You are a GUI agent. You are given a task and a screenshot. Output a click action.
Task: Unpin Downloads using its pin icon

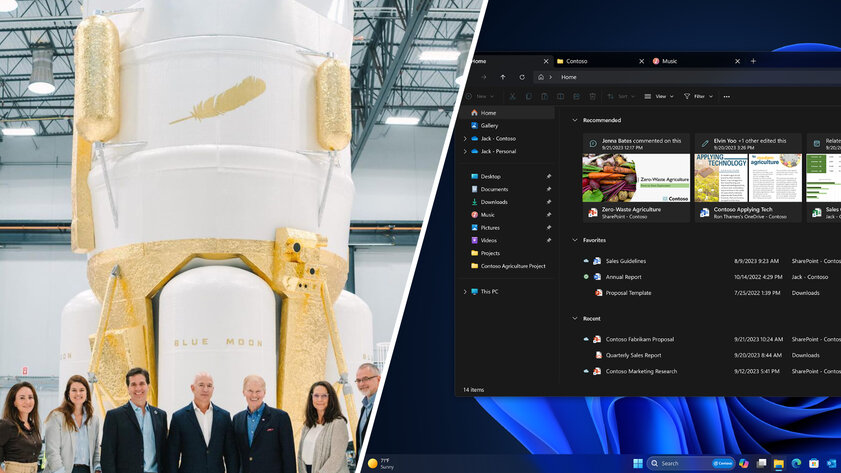point(549,202)
